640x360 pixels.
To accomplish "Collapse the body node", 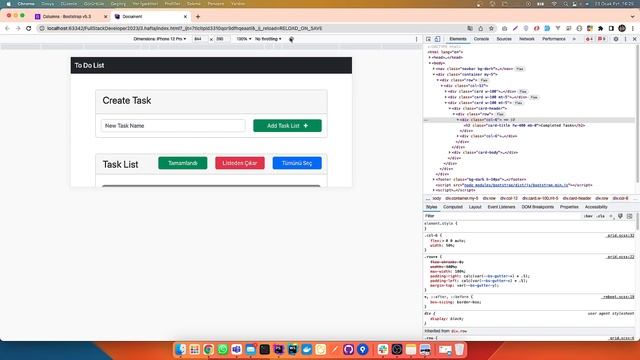I will click(x=430, y=63).
